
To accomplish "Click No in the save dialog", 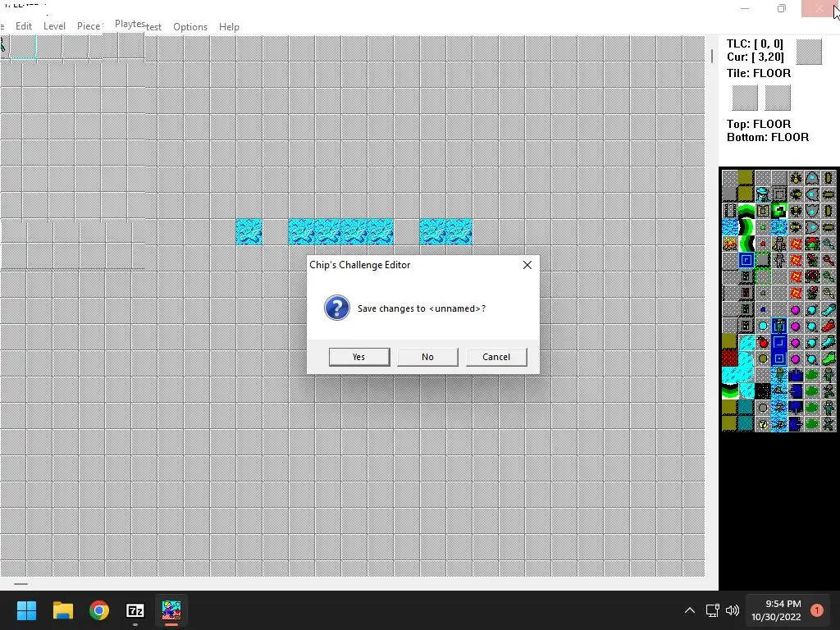I will 427,357.
